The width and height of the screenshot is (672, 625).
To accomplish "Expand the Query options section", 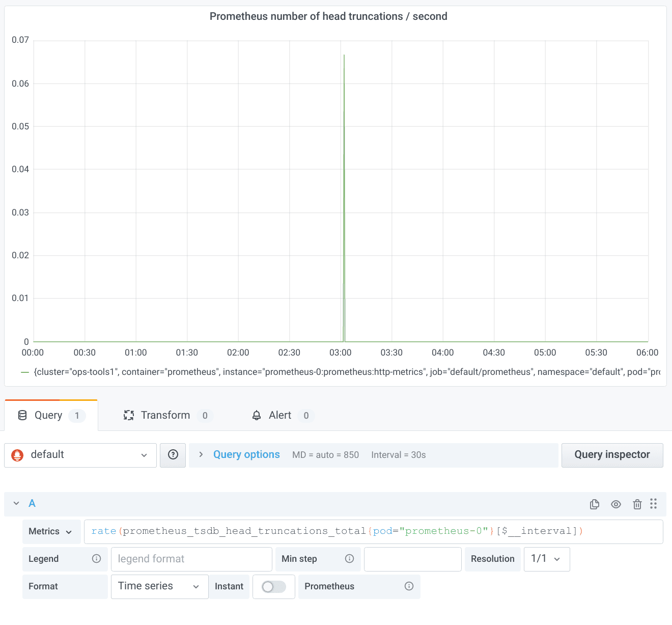I will [x=201, y=454].
